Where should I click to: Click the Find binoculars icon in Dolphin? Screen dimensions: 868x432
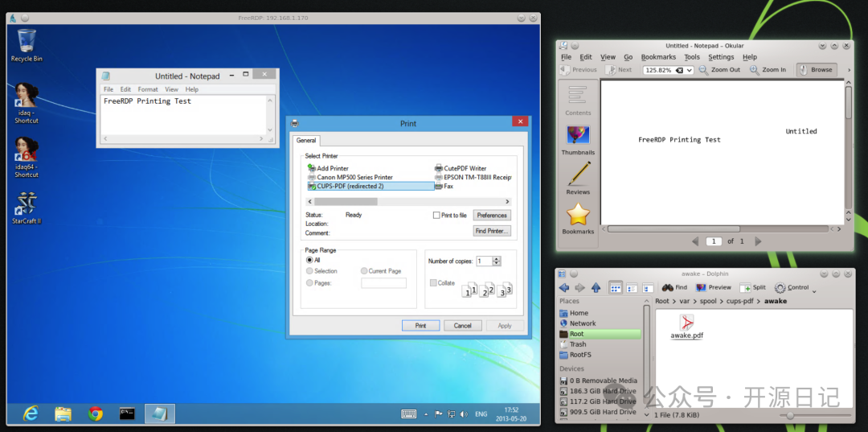(x=667, y=287)
